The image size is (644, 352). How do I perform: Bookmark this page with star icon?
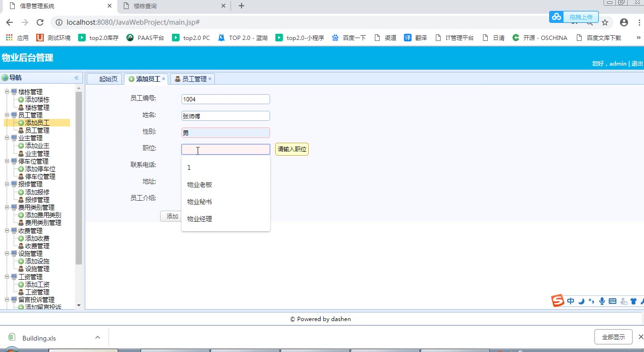pos(605,22)
